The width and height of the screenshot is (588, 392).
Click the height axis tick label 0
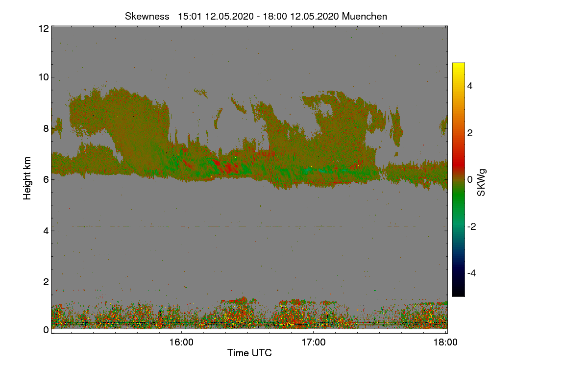[45, 330]
